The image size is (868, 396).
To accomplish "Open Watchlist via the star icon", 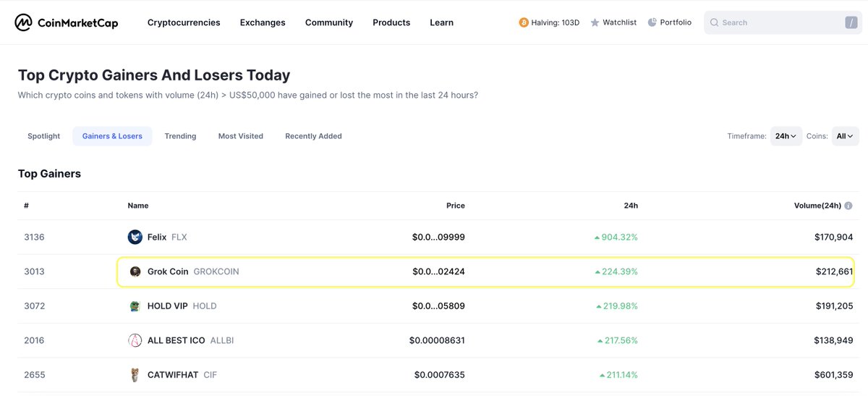I will tap(595, 22).
